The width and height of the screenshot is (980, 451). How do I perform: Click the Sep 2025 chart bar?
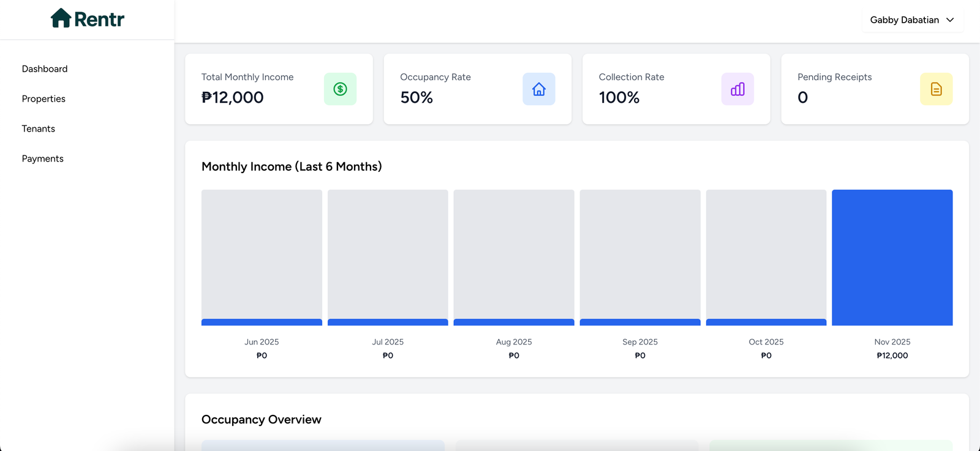640,258
